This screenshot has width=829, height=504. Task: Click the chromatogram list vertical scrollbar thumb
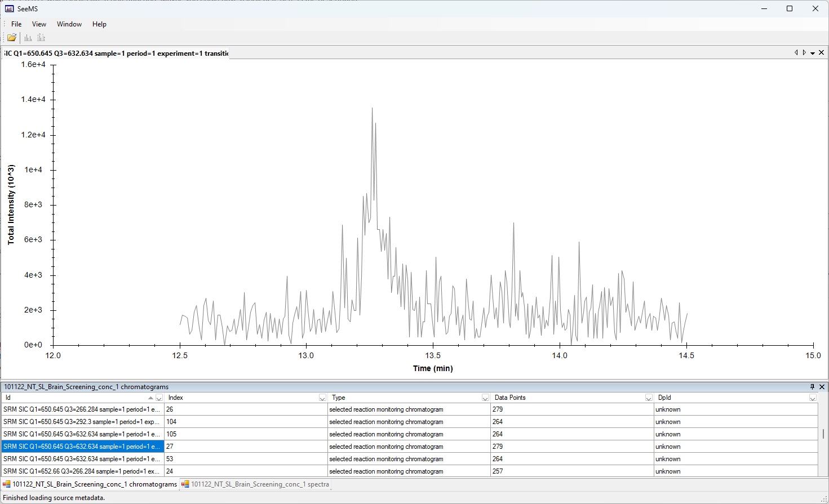click(823, 434)
